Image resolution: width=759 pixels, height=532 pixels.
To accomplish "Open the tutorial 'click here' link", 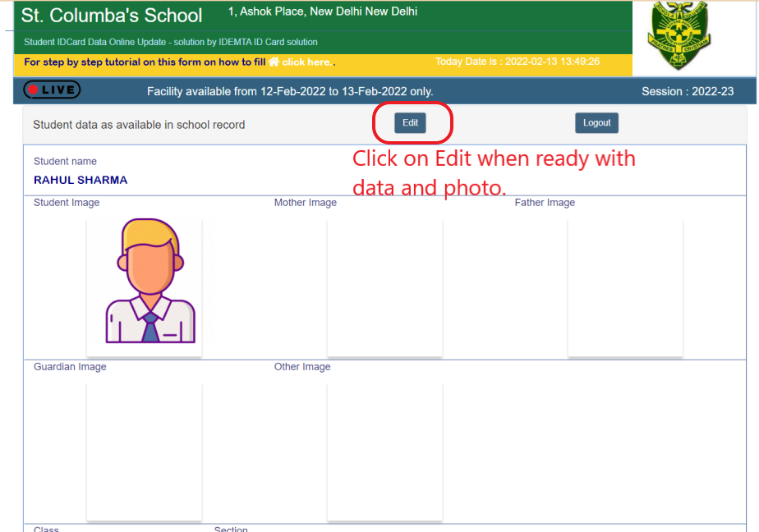I will click(x=307, y=62).
